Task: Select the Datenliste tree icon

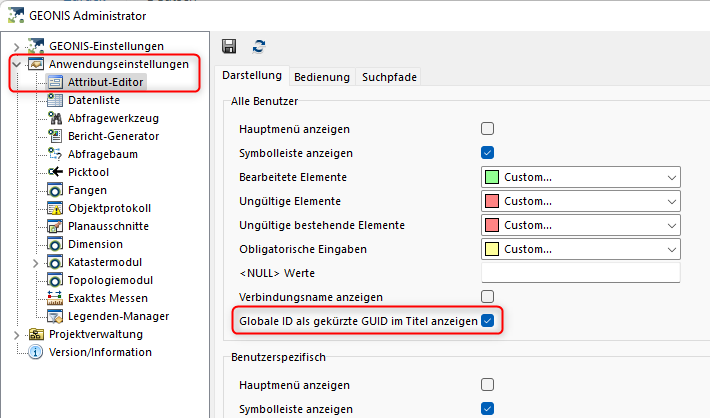Action: [x=56, y=100]
